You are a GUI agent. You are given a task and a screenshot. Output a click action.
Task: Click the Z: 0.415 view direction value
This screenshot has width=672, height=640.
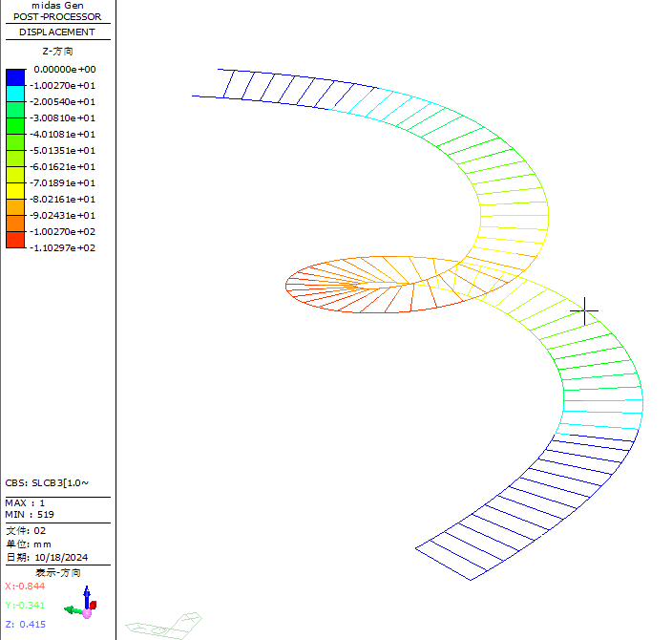26,624
